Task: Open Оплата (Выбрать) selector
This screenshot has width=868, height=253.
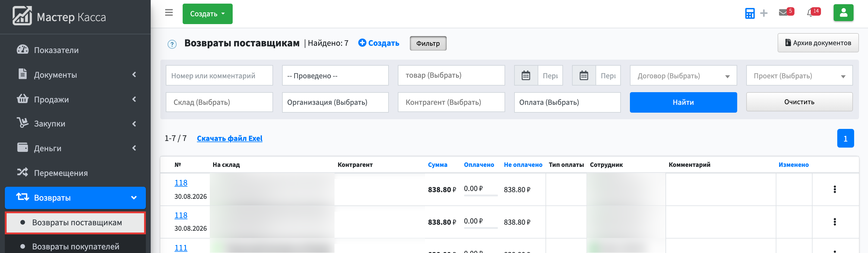Action: (567, 102)
